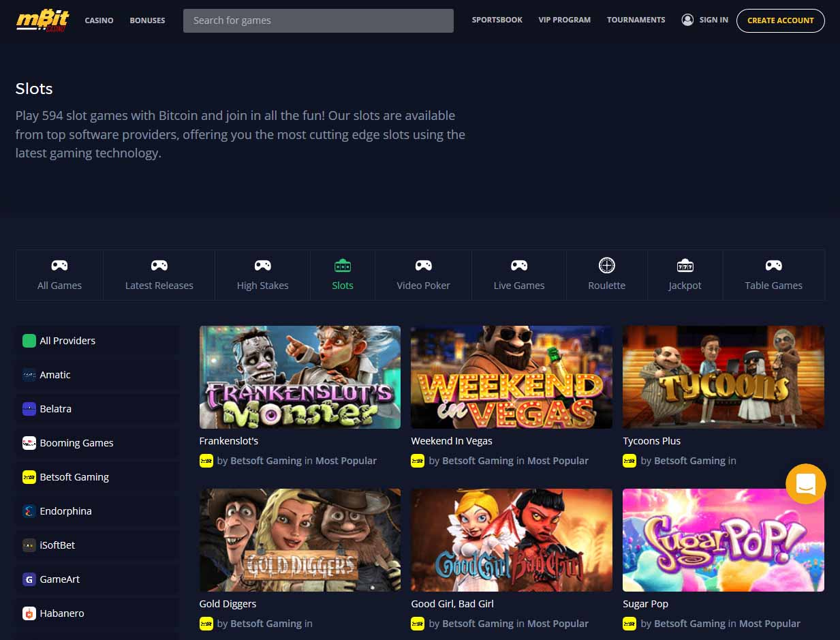This screenshot has height=640, width=840.
Task: Click the Weekend in Vegas game thumbnail
Action: coord(512,377)
